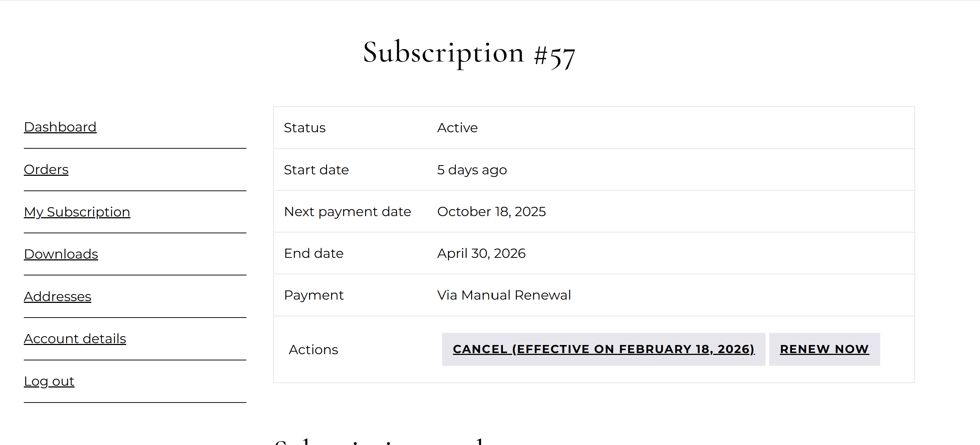This screenshot has width=980, height=445.
Task: Open the Dashboard link in sidebar
Action: click(x=60, y=127)
